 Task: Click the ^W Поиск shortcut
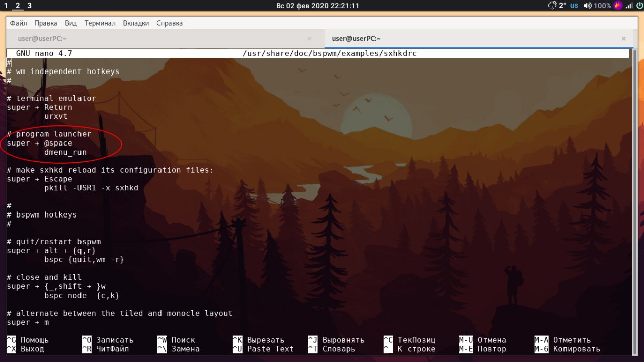(176, 340)
